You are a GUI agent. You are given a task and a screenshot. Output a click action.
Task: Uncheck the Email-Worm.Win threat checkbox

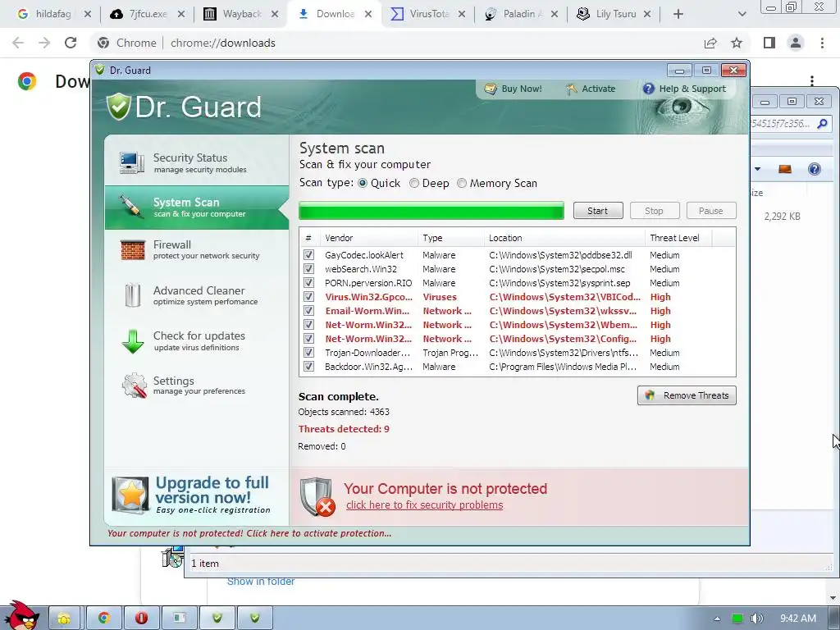(308, 310)
